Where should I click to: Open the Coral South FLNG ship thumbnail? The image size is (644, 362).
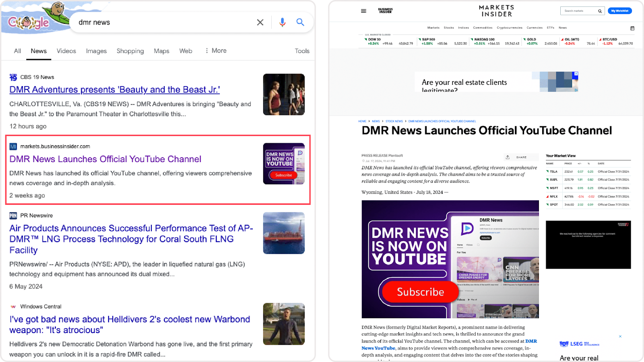click(284, 233)
